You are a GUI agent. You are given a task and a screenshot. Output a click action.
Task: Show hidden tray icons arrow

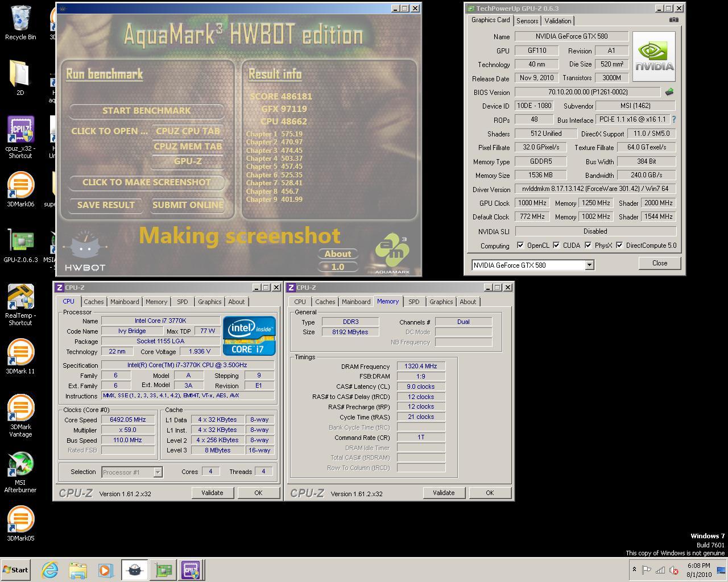[x=634, y=569]
